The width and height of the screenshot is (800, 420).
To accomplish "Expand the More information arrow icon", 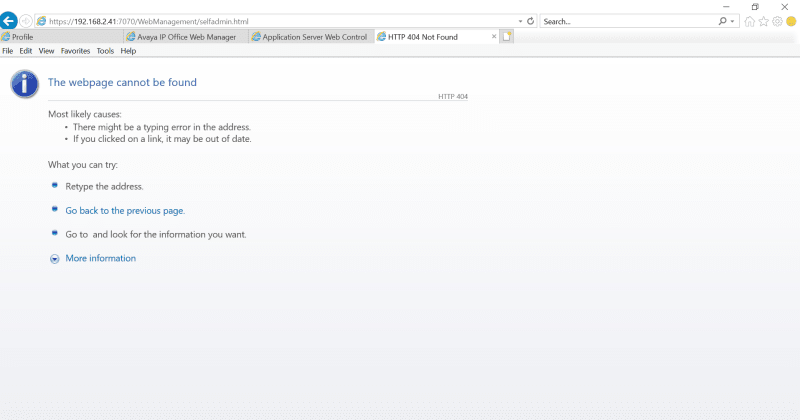I will pyautogui.click(x=55, y=259).
